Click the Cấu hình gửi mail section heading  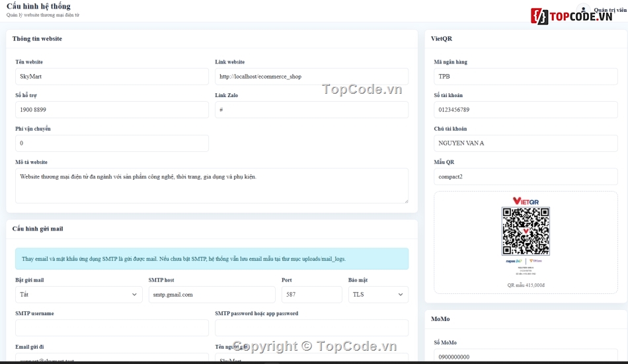point(38,229)
